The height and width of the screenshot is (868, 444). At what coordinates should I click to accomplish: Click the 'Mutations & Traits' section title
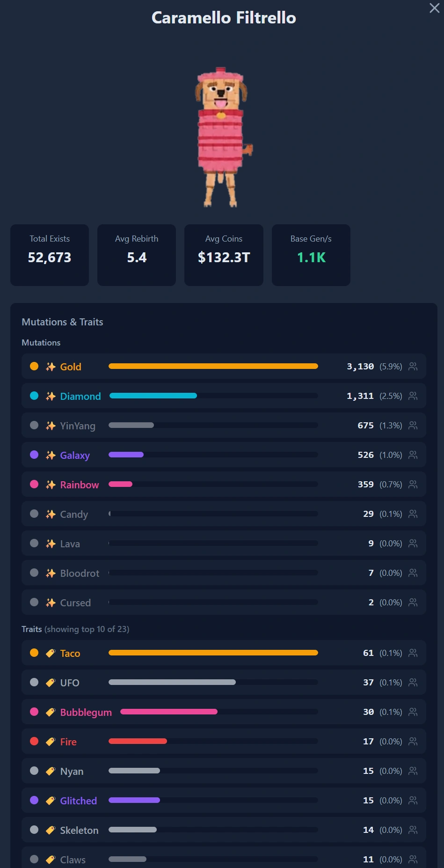[62, 322]
